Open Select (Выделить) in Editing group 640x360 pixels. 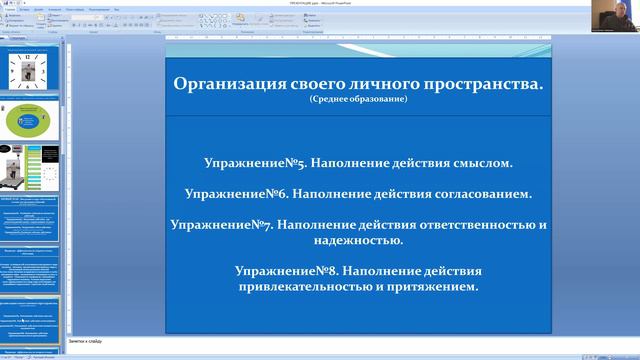312,25
